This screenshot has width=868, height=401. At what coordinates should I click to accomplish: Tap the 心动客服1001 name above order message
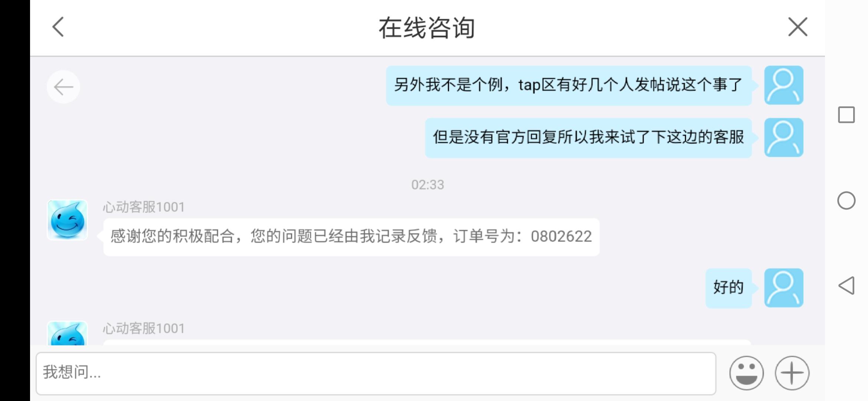(144, 207)
